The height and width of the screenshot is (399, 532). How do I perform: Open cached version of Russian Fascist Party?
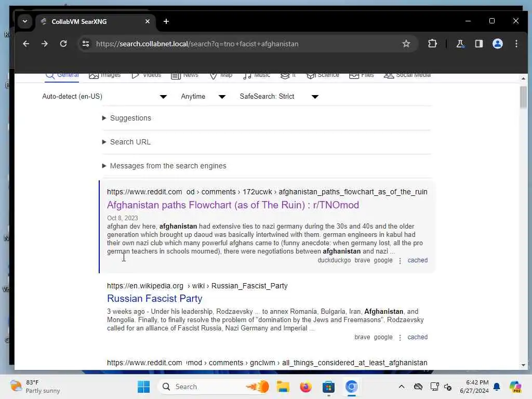[x=417, y=337]
